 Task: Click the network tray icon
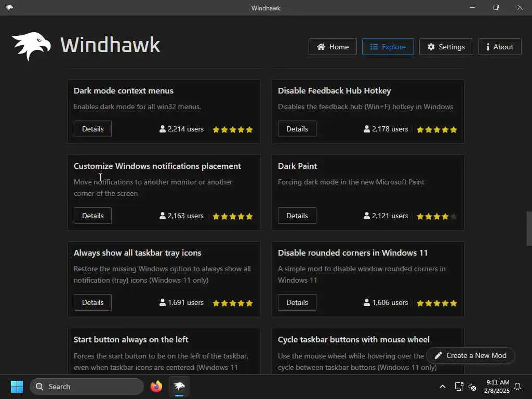click(x=459, y=387)
